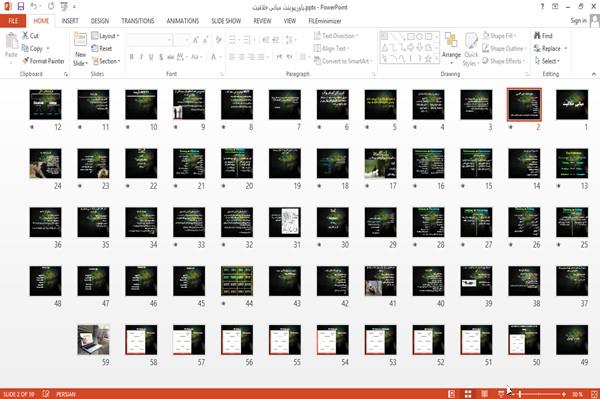
Task: Switch to the TRANSITIONS tab
Action: [x=138, y=21]
